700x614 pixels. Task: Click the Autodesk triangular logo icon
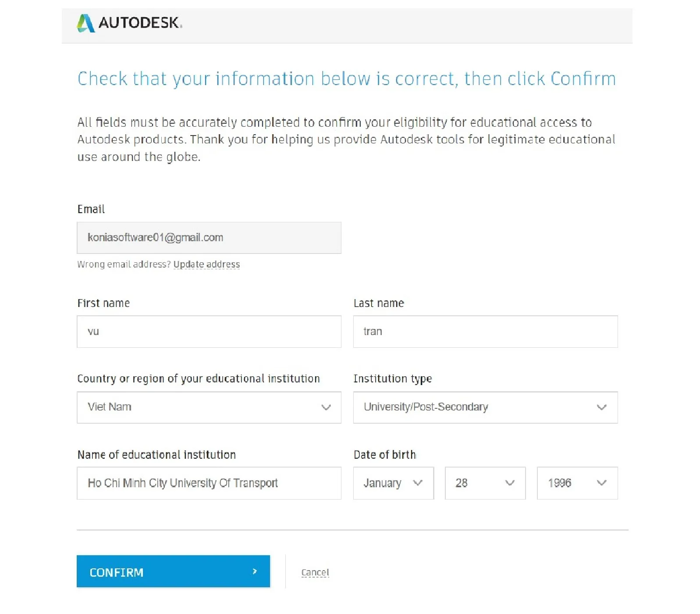pos(86,23)
